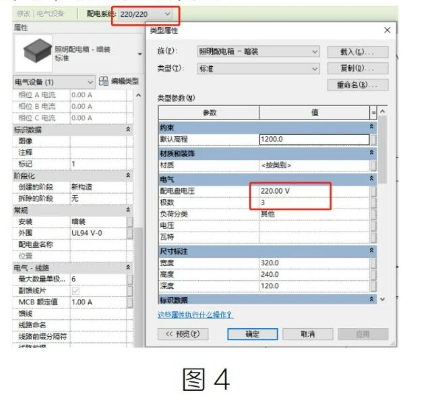Image resolution: width=436 pixels, height=401 pixels.
Task: Toggle the 副馈线片 checkbox
Action: (75, 291)
